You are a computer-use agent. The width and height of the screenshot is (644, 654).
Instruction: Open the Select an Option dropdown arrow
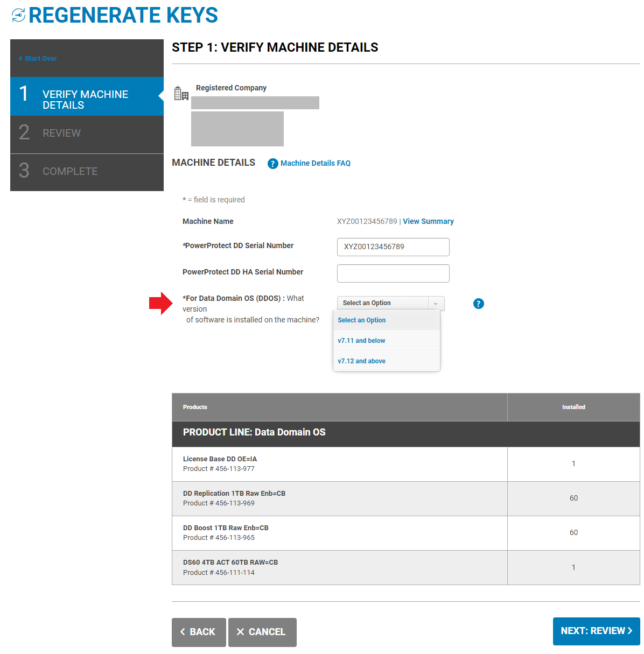coord(436,303)
